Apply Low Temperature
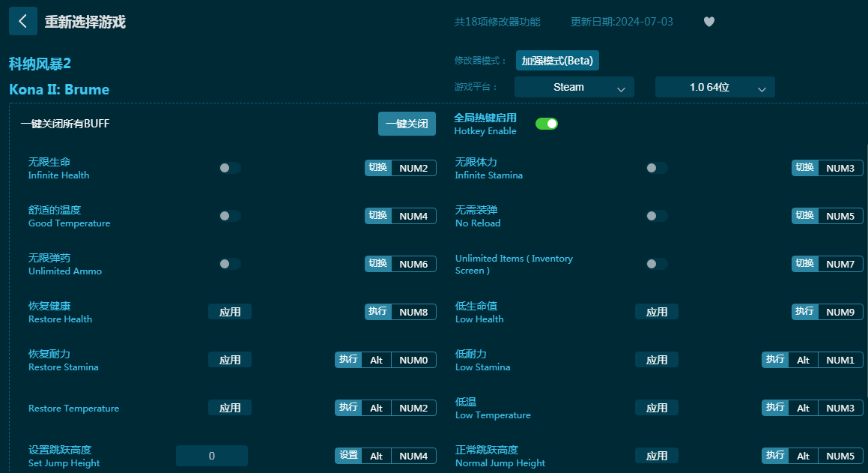Image resolution: width=868 pixels, height=473 pixels. click(657, 408)
